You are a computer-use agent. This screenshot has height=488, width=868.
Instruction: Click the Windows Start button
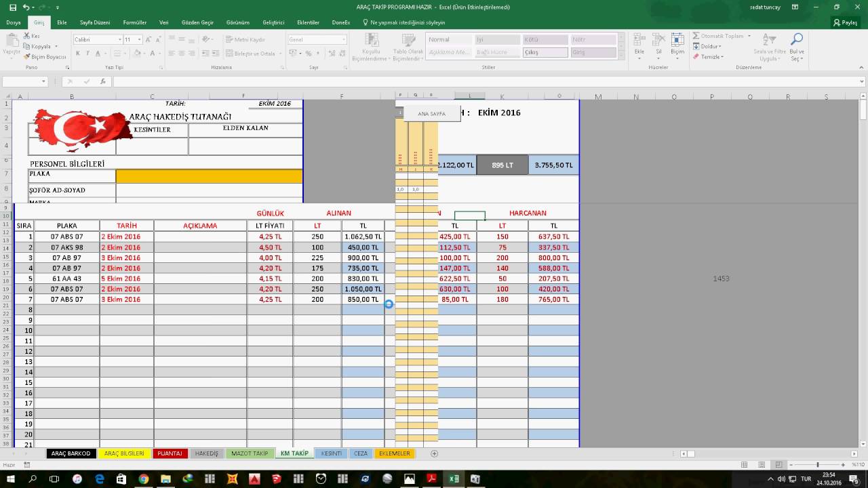click(x=10, y=479)
